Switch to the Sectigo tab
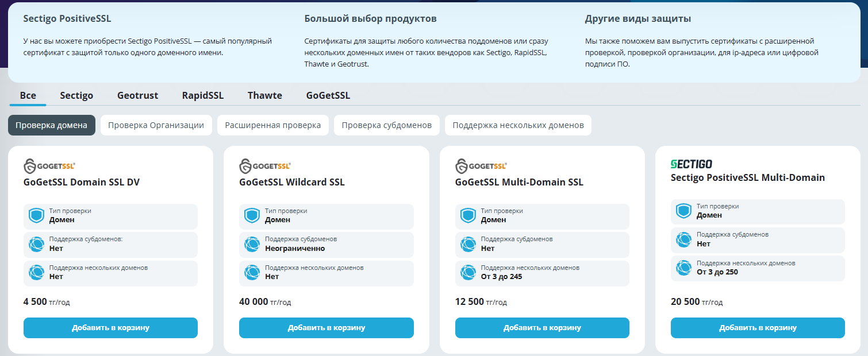This screenshot has height=356, width=868. point(76,95)
